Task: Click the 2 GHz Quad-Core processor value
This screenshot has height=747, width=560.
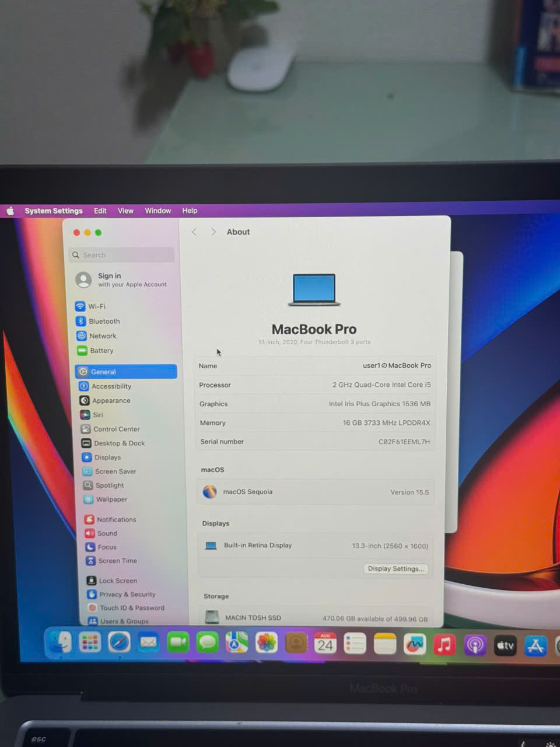Action: point(381,385)
